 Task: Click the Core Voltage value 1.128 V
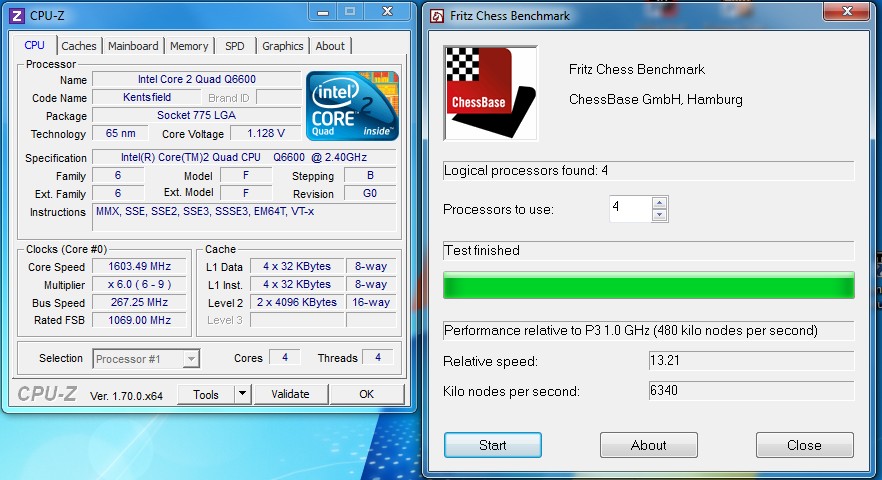tap(266, 133)
